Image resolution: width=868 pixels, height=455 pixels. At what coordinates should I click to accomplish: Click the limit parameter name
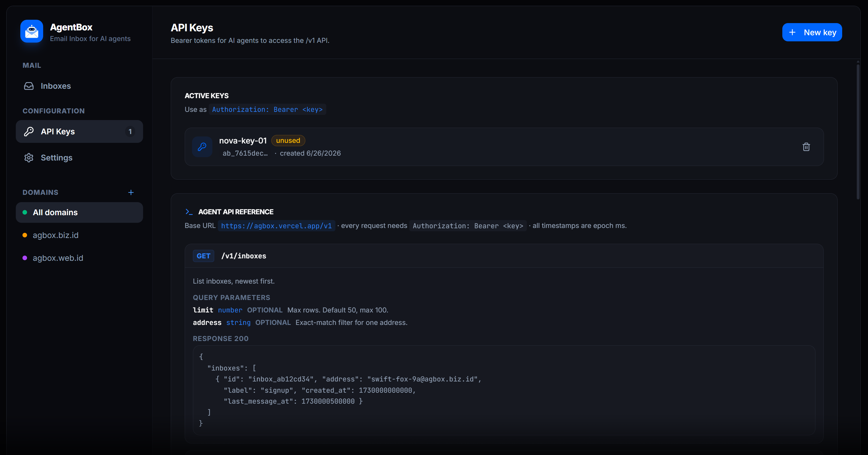point(203,310)
